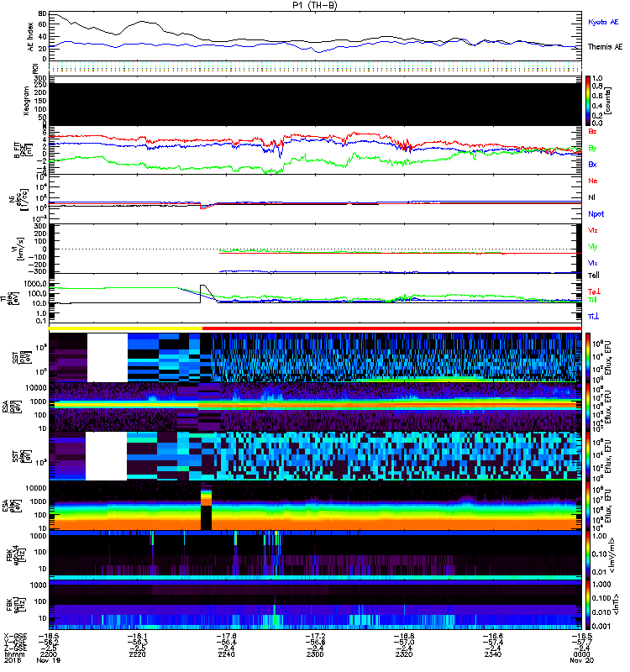Click the white data gap in SST ions panel
Image resolution: width=630 pixels, height=672 pixels.
[x=108, y=358]
